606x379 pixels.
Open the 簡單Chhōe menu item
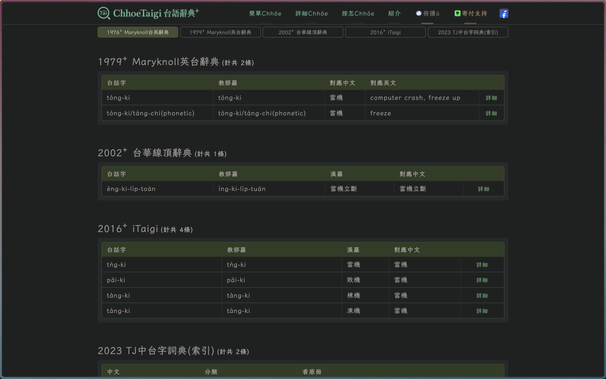[265, 14]
